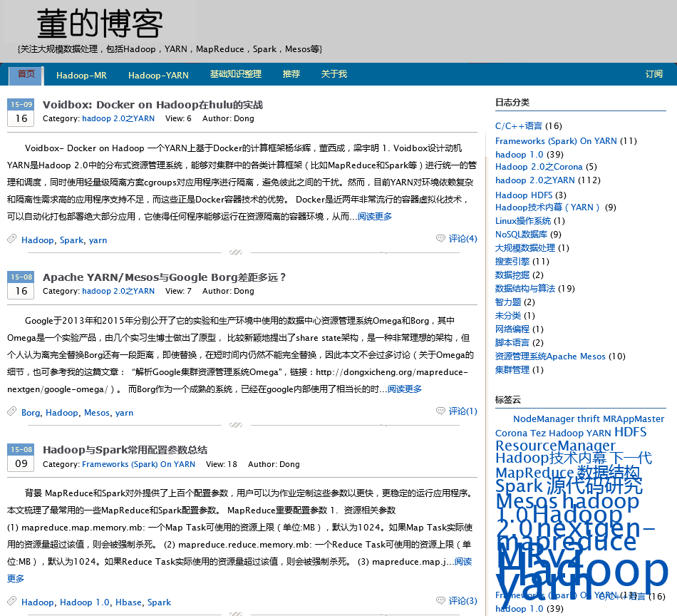
Task: Click the tag icon beside Hadoop, Spark, yarn
Action: 12,238
